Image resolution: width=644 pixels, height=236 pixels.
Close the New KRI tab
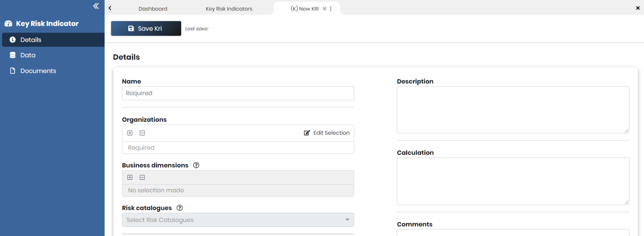point(325,9)
